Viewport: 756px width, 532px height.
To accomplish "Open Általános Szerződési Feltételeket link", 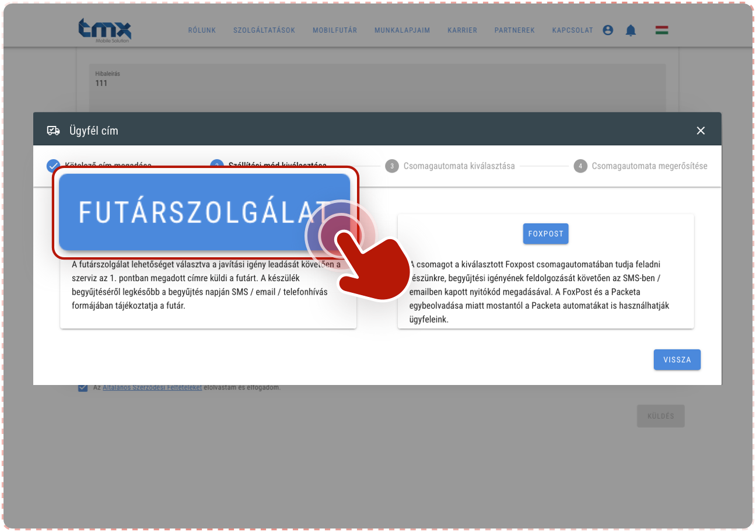I will [x=152, y=387].
